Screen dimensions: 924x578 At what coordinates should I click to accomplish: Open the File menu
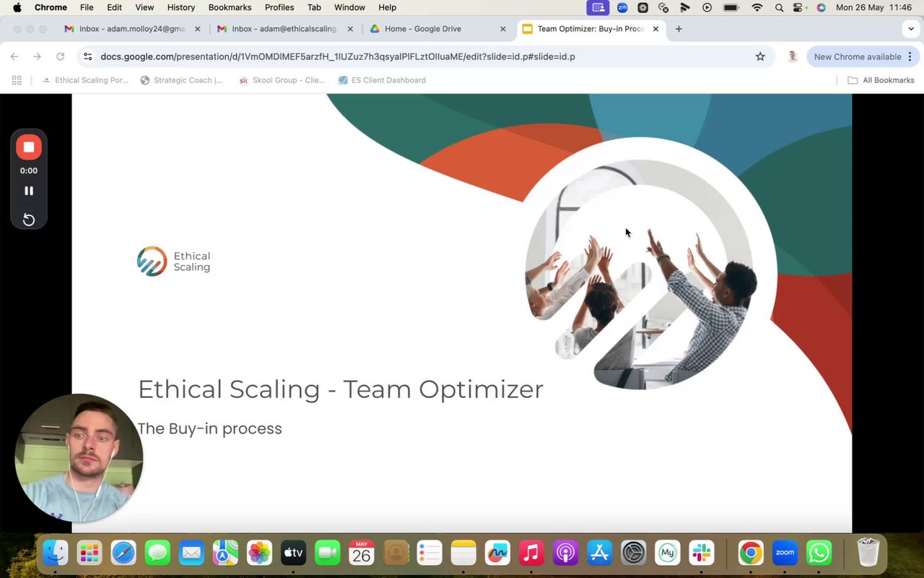click(x=87, y=7)
